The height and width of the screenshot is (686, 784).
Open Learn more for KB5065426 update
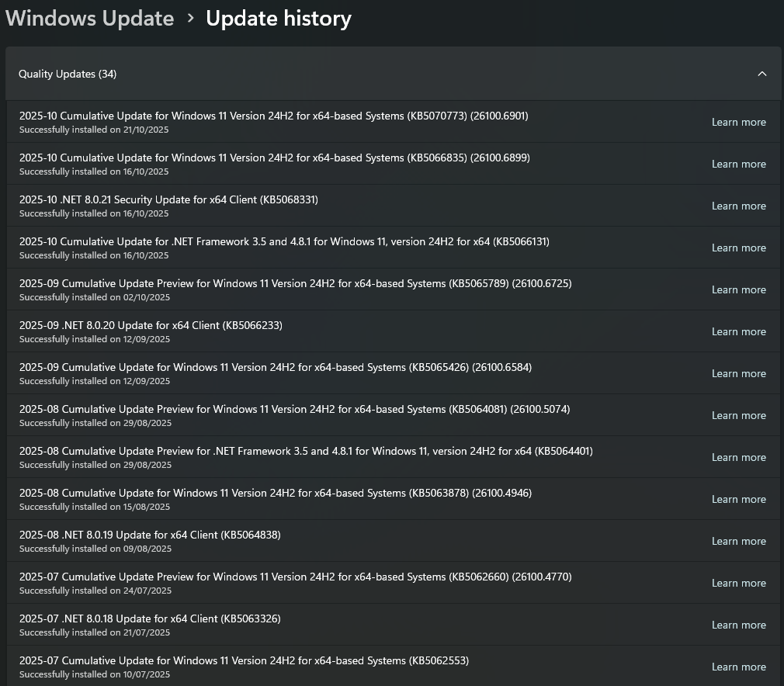coord(738,373)
